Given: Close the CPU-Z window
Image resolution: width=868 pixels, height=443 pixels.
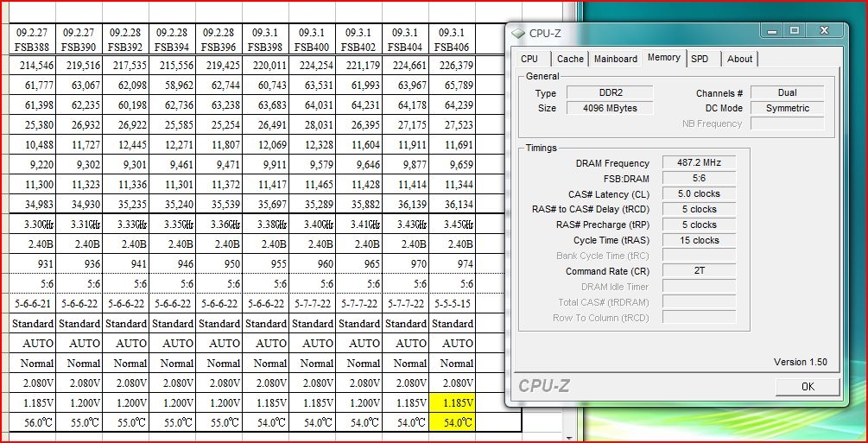Looking at the screenshot, I should pos(824,30).
